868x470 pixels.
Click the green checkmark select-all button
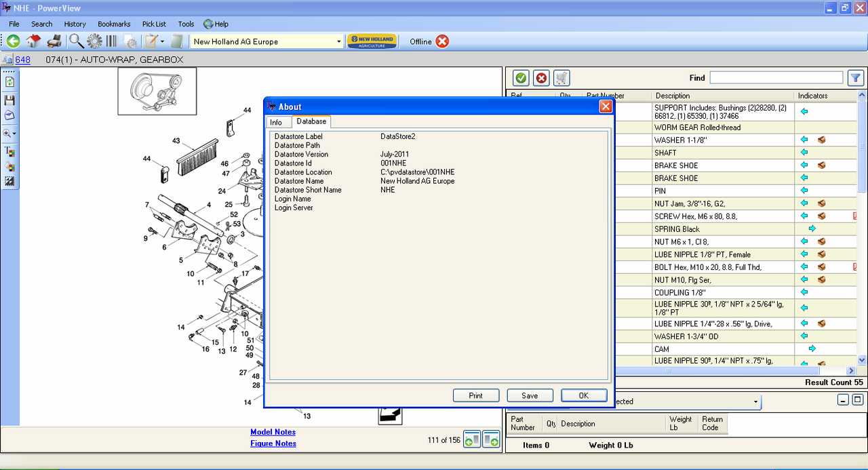click(x=521, y=78)
